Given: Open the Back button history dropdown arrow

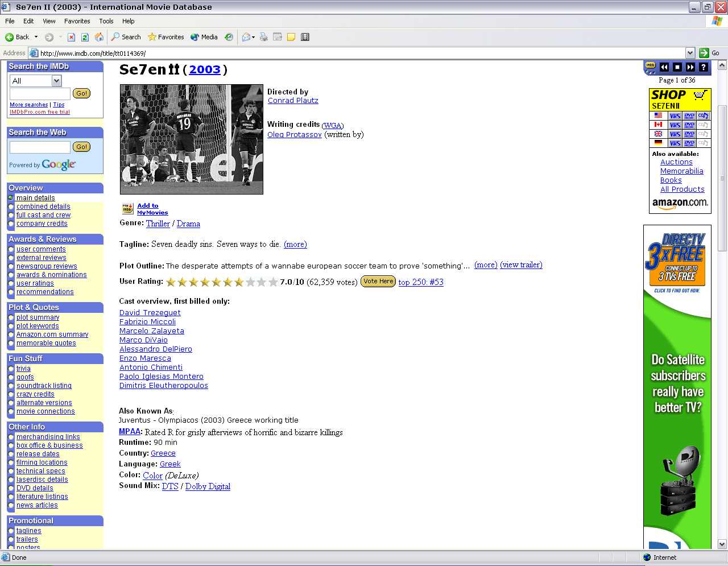Looking at the screenshot, I should [x=36, y=37].
